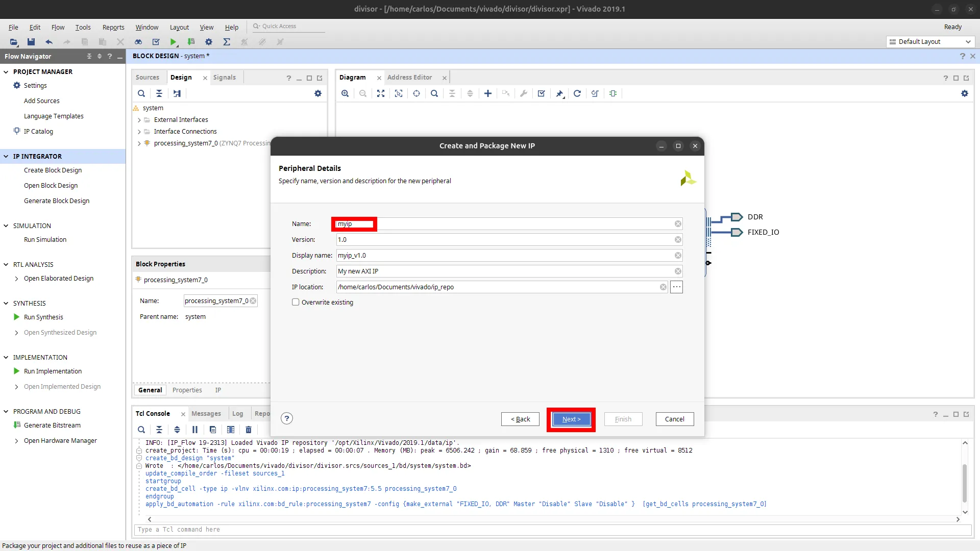980x551 pixels.
Task: Open the main toolbar Settings gear
Action: point(209,42)
